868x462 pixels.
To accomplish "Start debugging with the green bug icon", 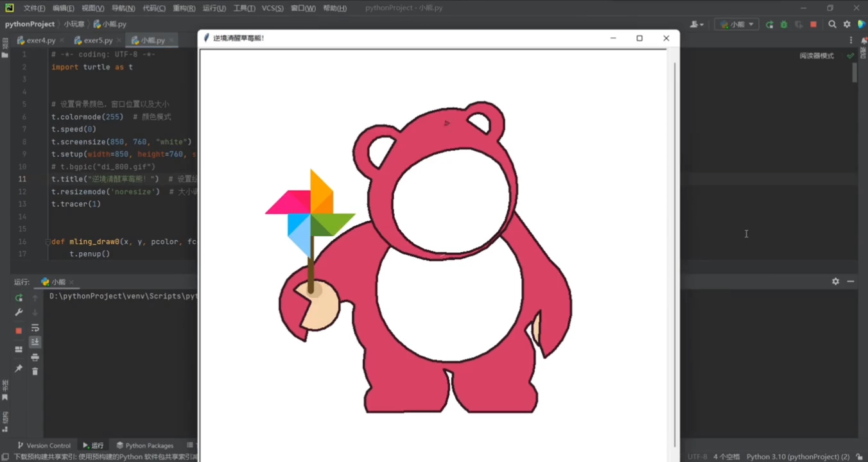I will coord(784,24).
